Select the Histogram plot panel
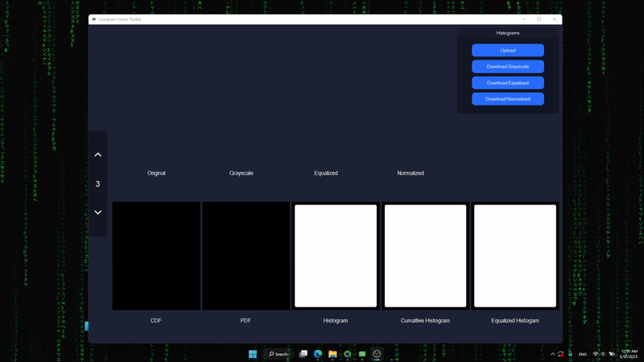 (336, 256)
